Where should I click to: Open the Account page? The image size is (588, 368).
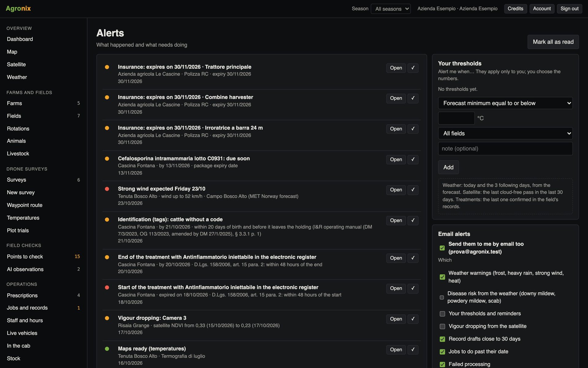[x=542, y=9]
